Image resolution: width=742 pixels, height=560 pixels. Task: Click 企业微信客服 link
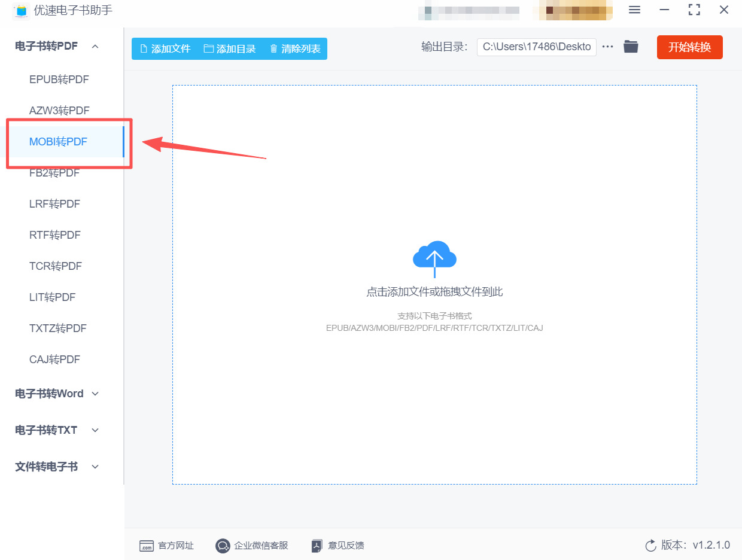coord(261,546)
